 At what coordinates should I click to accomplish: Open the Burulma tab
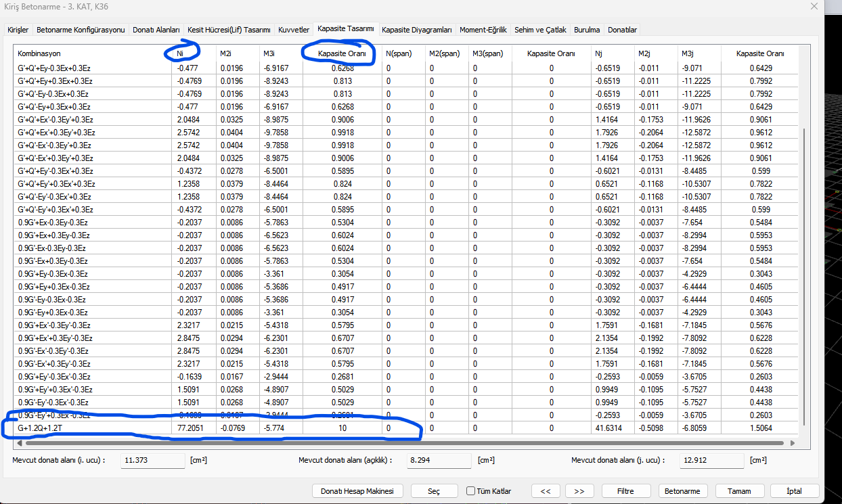click(587, 30)
